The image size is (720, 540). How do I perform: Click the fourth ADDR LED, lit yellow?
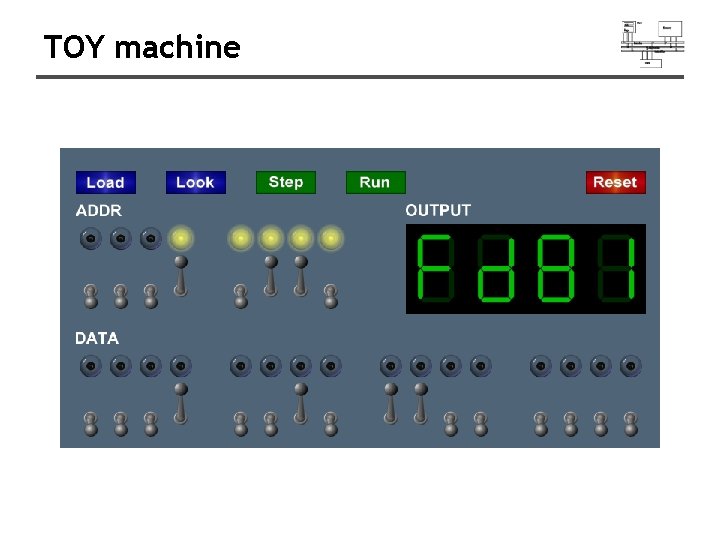tap(181, 238)
